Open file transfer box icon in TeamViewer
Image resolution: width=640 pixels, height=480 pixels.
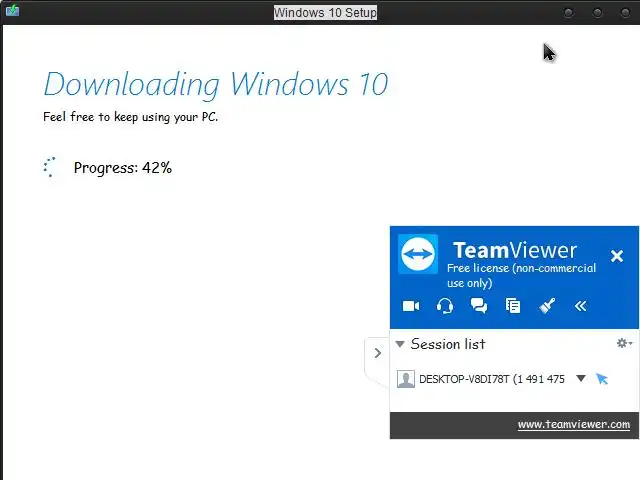[x=513, y=306]
